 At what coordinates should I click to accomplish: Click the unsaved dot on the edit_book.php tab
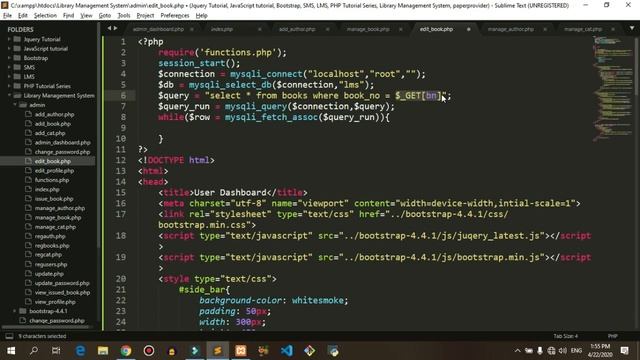[x=469, y=29]
